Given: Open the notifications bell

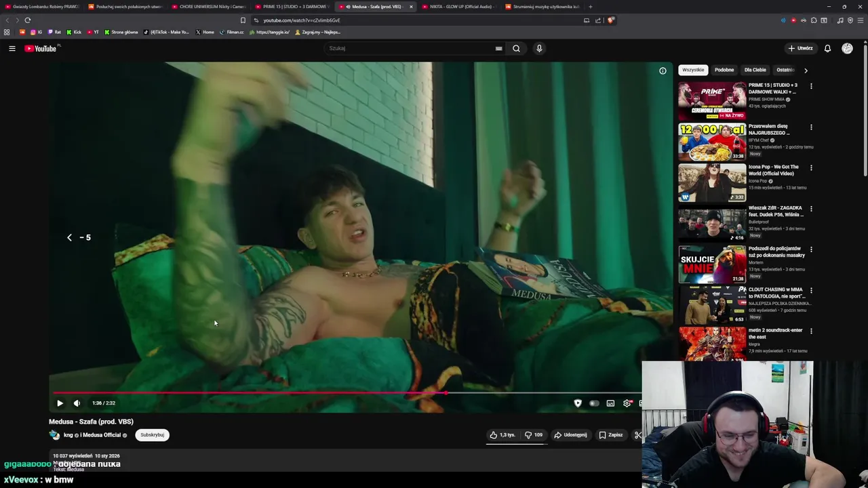Looking at the screenshot, I should pyautogui.click(x=827, y=48).
